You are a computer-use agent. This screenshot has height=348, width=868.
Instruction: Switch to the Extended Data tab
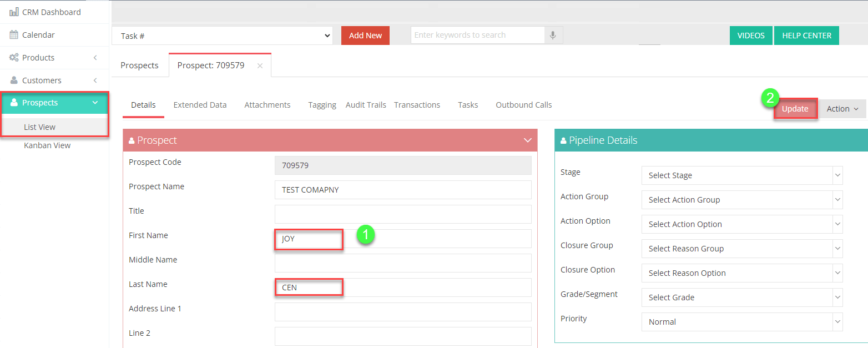tap(200, 105)
